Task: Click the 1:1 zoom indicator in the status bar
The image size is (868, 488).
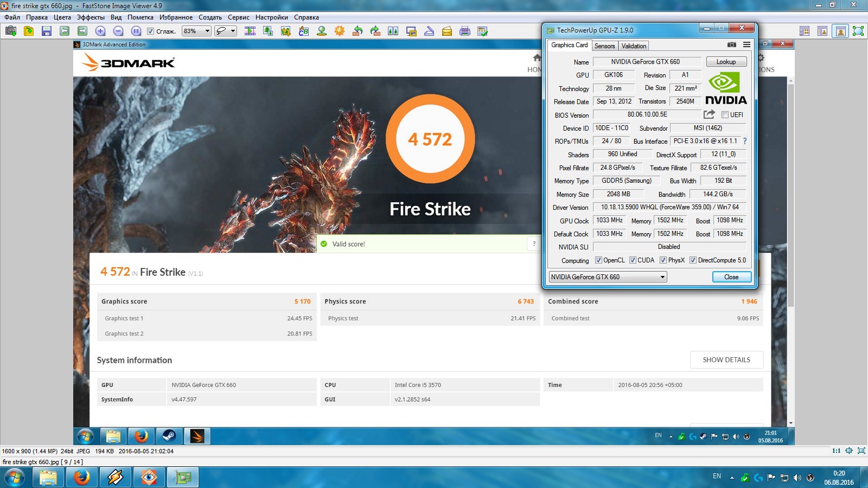Action: tap(836, 451)
